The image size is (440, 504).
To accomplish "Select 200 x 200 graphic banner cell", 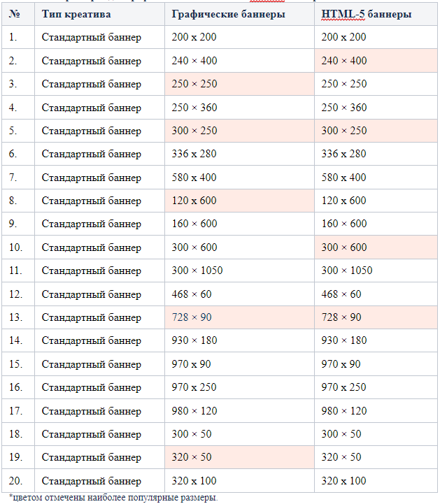I will (240, 37).
